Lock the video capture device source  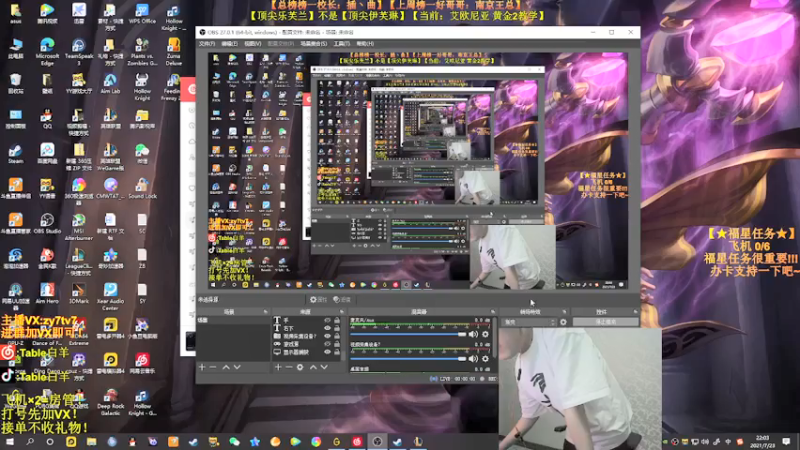337,336
